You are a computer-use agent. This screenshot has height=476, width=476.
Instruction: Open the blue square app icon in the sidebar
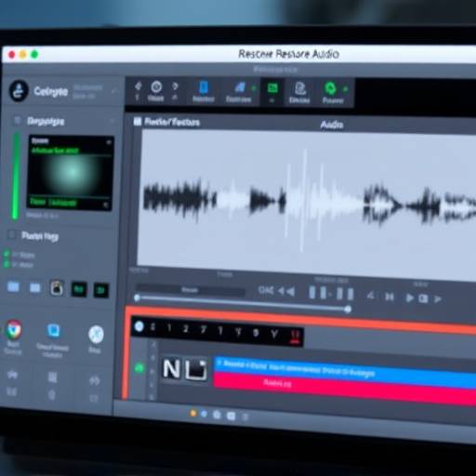54,331
